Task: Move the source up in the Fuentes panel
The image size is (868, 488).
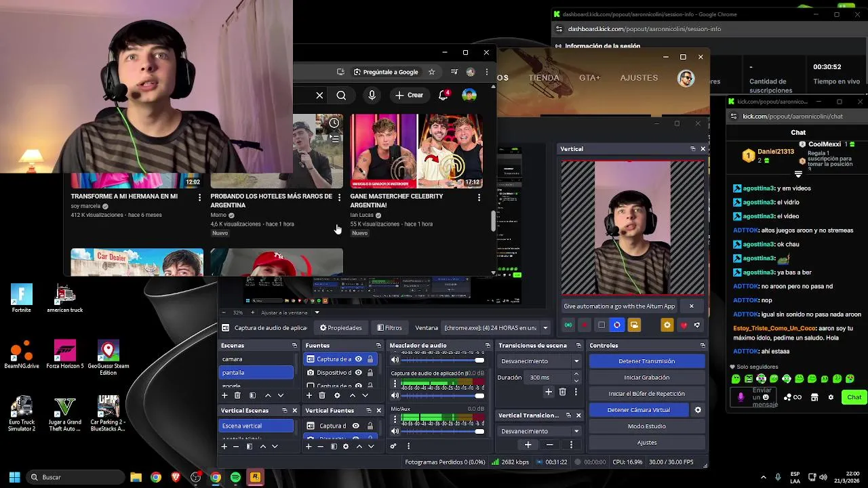Action: click(352, 395)
